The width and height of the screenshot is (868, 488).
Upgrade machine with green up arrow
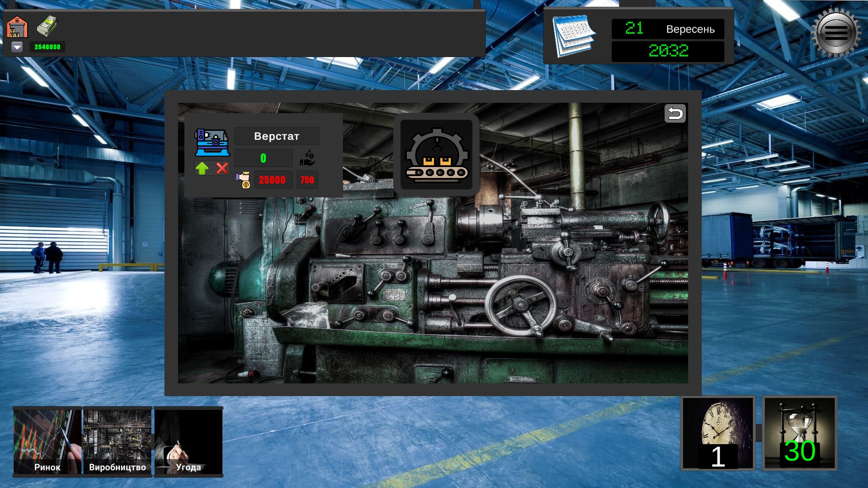202,168
